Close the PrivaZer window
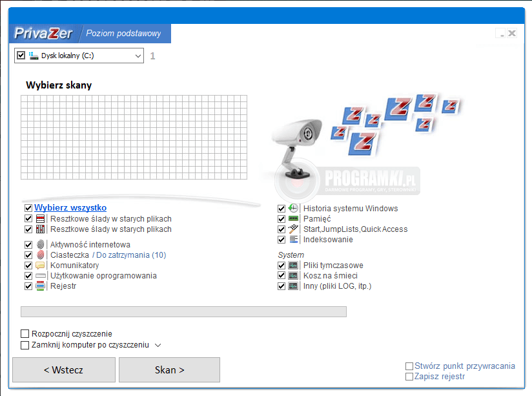Screen dimensions: 532x396 coord(512,34)
